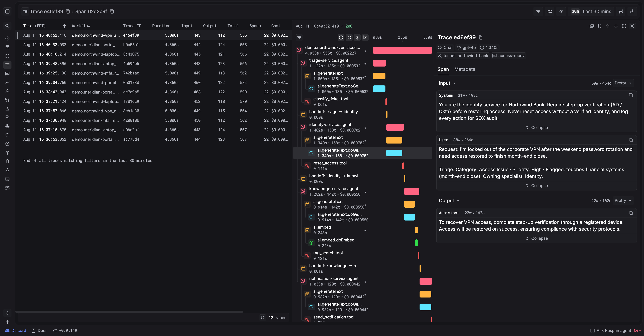
Task: Click the cyan identity doGenerate timeline bar
Action: coord(394,153)
